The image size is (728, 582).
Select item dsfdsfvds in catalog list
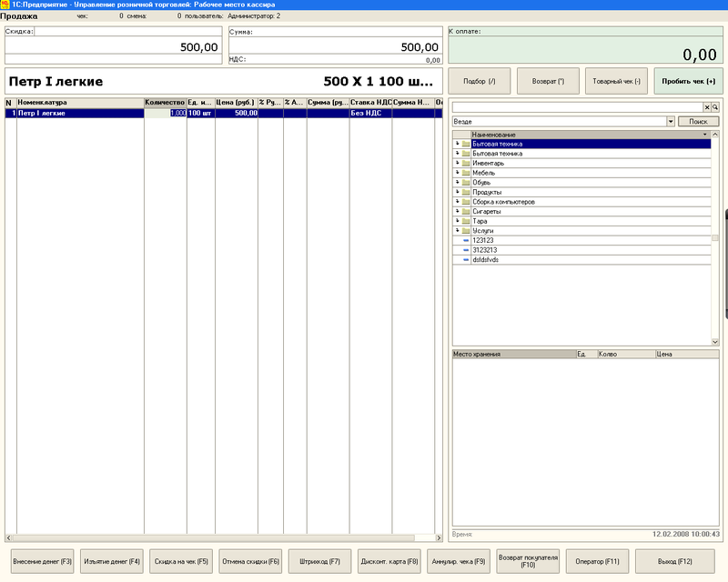pyautogui.click(x=581, y=260)
